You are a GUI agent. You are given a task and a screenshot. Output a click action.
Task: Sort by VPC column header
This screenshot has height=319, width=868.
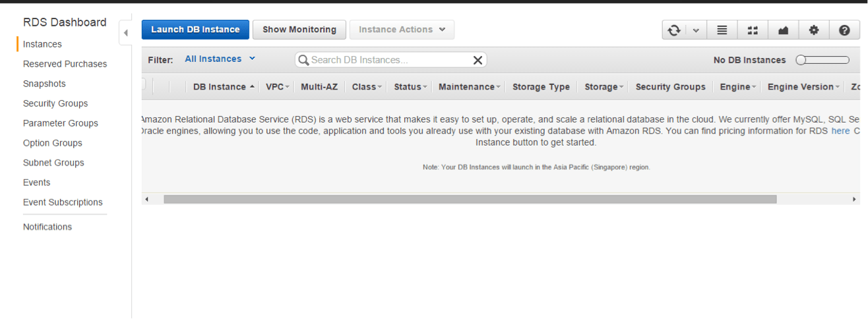point(278,87)
